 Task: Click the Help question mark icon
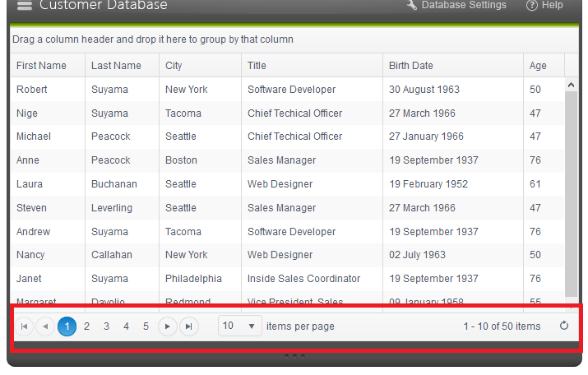tap(532, 5)
